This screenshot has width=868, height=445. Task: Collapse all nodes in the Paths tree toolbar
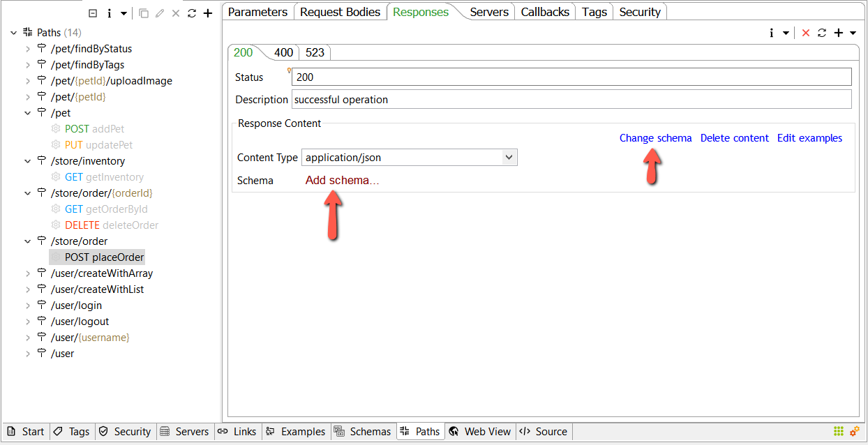tap(93, 13)
